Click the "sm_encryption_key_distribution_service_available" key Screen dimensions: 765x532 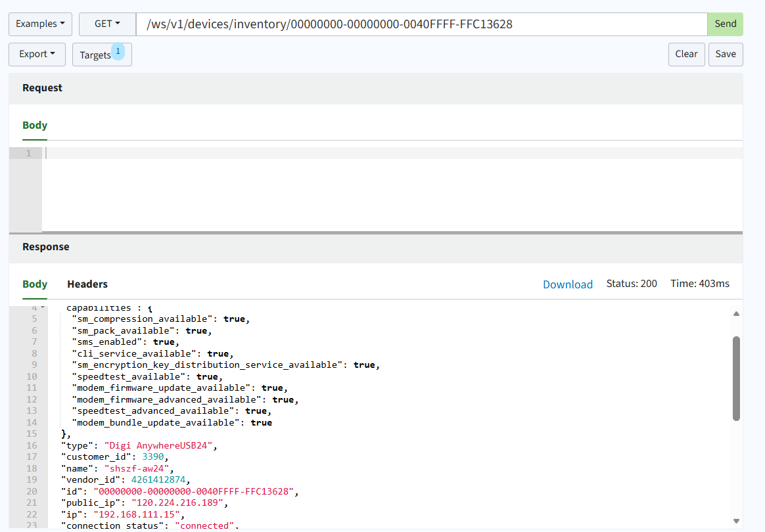point(207,365)
